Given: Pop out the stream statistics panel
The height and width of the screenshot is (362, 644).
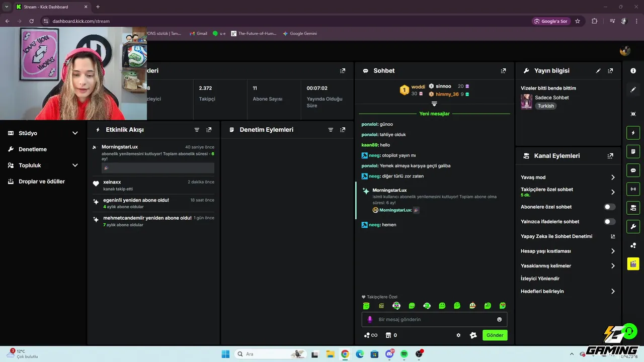Looking at the screenshot, I should tap(343, 71).
